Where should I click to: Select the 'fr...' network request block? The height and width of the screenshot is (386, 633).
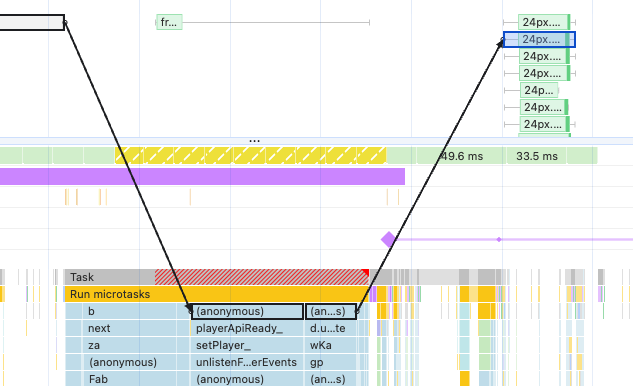tap(169, 22)
